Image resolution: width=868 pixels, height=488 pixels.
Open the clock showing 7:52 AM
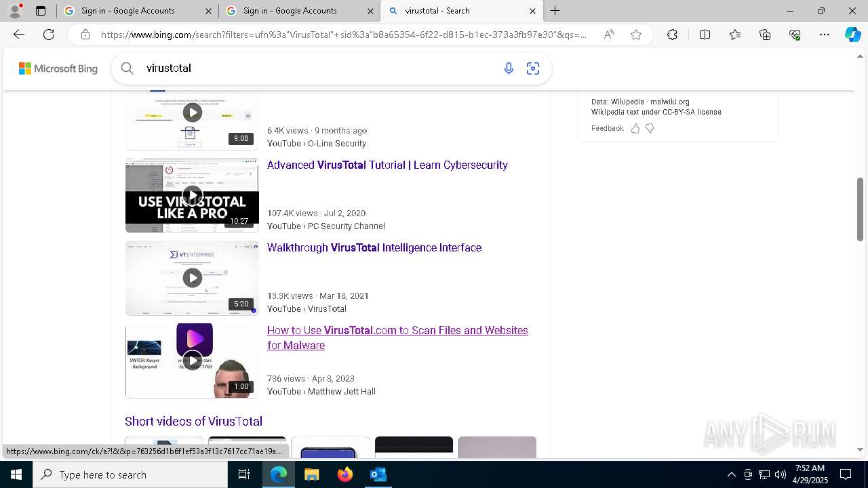point(810,474)
